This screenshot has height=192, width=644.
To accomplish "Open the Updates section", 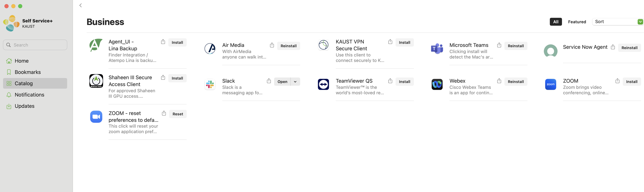I will pos(35,106).
